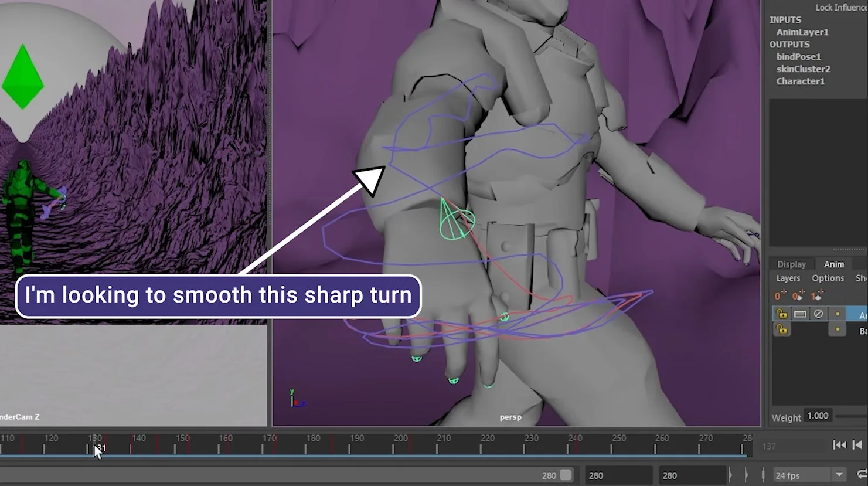868x486 pixels.
Task: Step back one frame
Action: coord(857,446)
